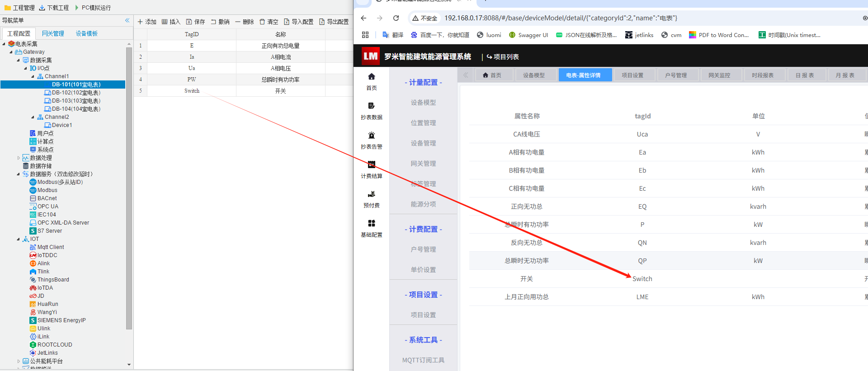Go back in the browser
Viewport: 868px width, 371px height.
[x=363, y=18]
